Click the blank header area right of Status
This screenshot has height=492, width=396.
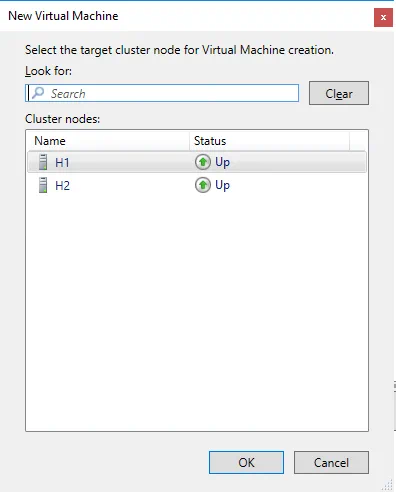pyautogui.click(x=358, y=141)
